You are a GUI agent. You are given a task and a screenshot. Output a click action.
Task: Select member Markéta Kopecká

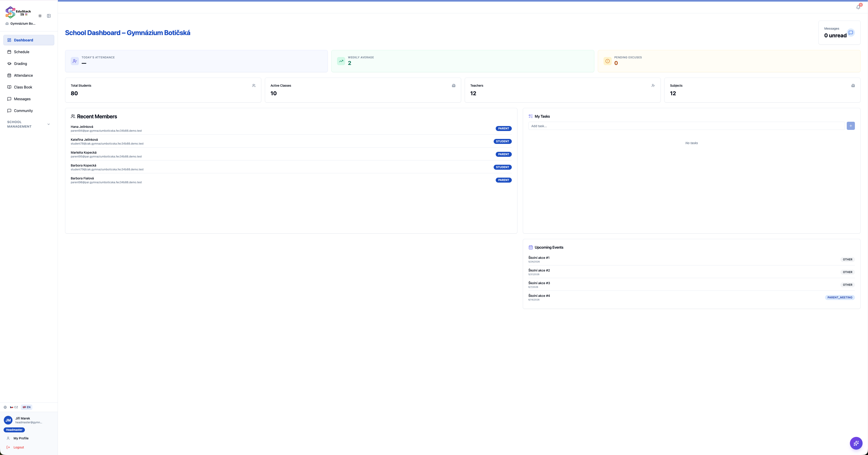pyautogui.click(x=291, y=154)
